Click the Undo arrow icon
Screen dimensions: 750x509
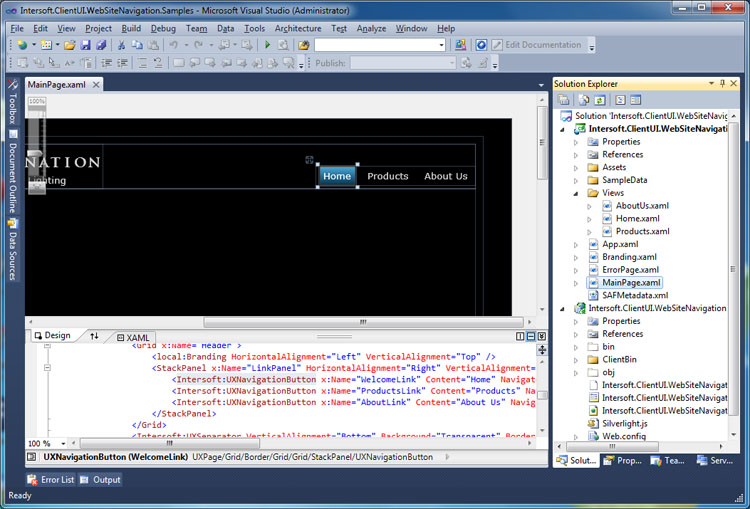(174, 45)
